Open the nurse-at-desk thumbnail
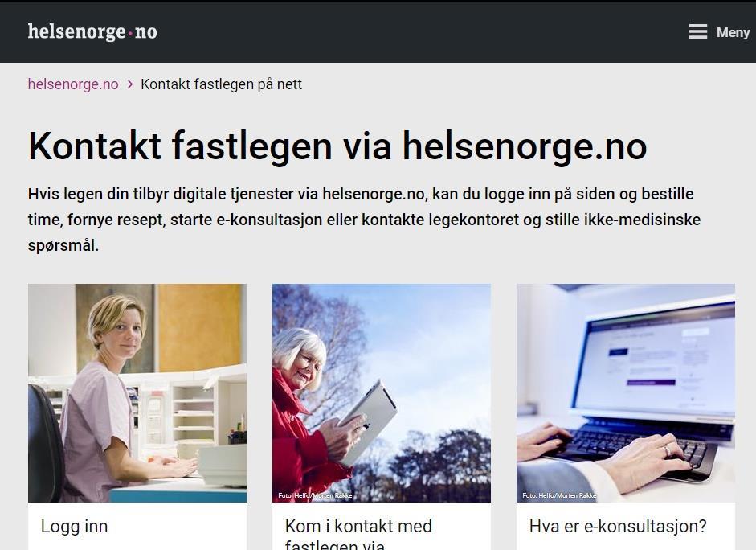756x550 pixels. tap(137, 392)
